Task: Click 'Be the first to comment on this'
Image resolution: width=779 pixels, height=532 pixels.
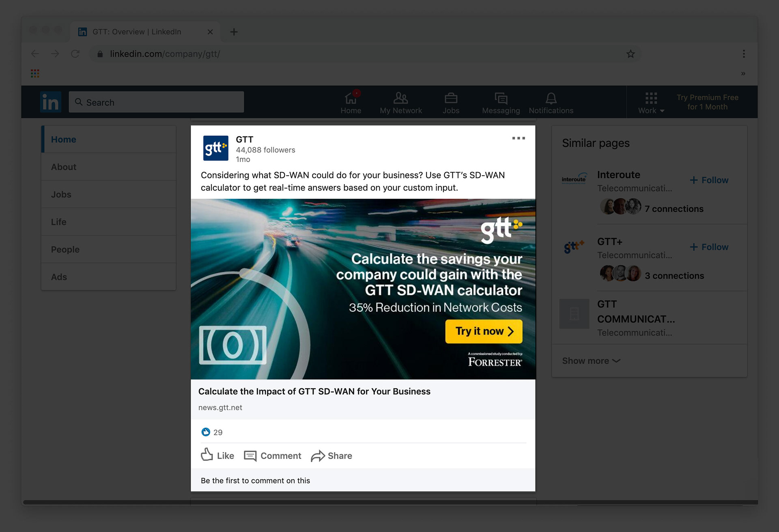Action: (255, 481)
